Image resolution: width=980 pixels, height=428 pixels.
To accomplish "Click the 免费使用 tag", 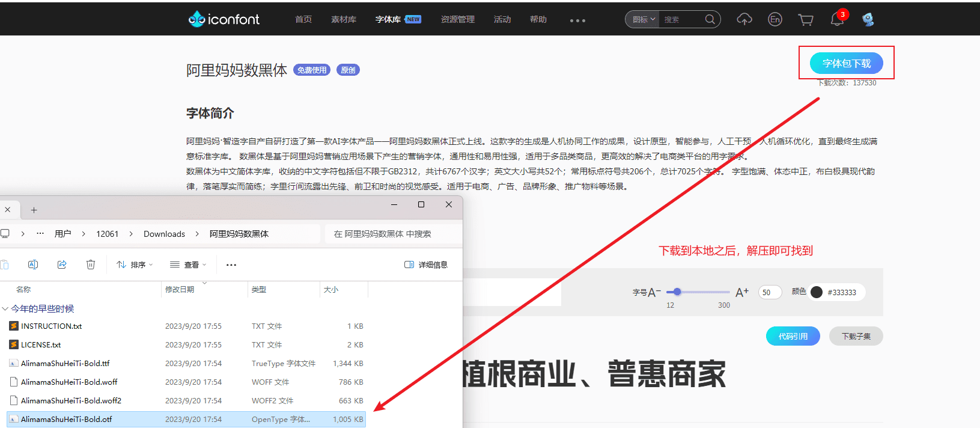I will coord(312,70).
